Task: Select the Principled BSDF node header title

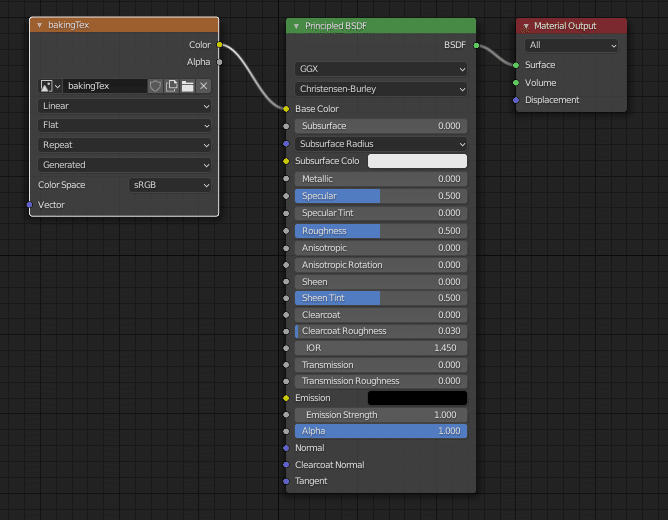Action: 336,26
